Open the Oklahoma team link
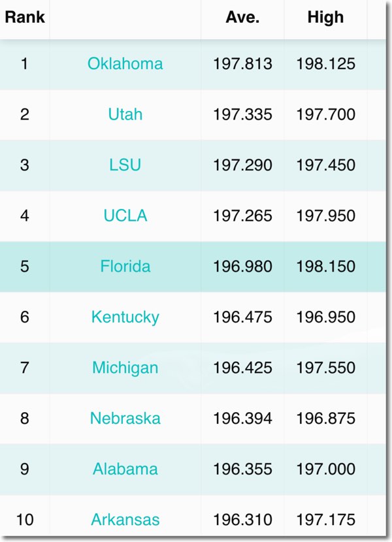 tap(125, 64)
